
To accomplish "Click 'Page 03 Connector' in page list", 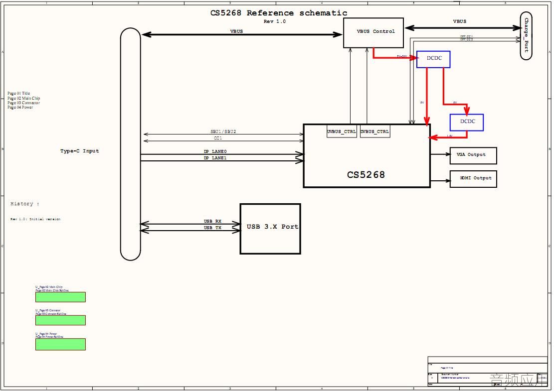I will coord(23,103).
